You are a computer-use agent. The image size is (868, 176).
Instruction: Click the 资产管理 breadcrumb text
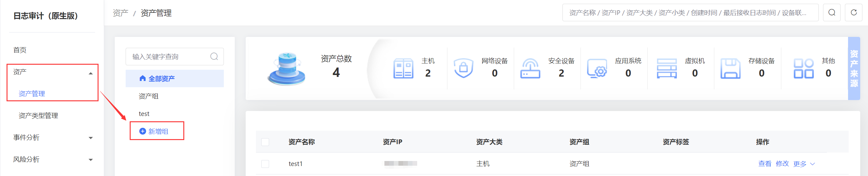pos(156,13)
